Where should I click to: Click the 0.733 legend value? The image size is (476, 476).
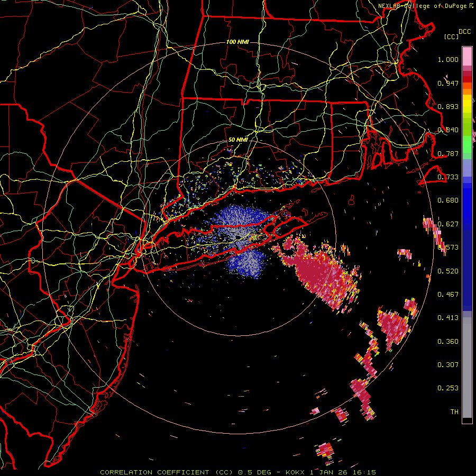coord(448,177)
